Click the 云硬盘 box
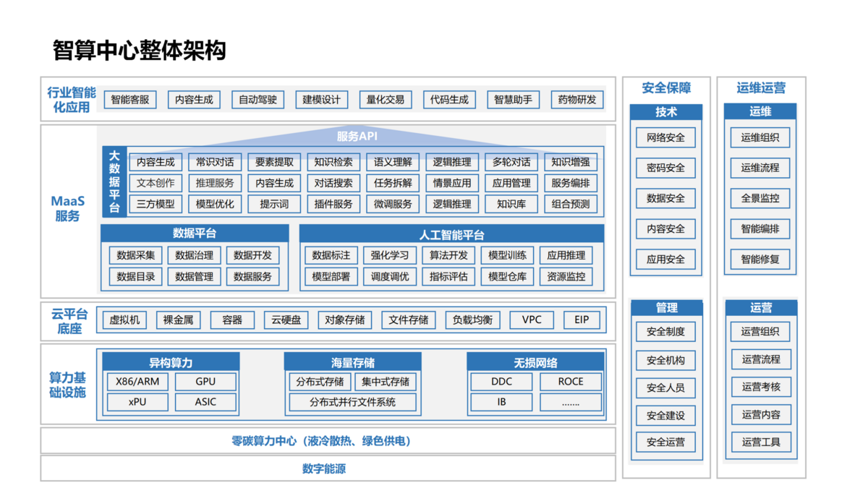Viewport: 868px width, 488px height. pos(286,320)
